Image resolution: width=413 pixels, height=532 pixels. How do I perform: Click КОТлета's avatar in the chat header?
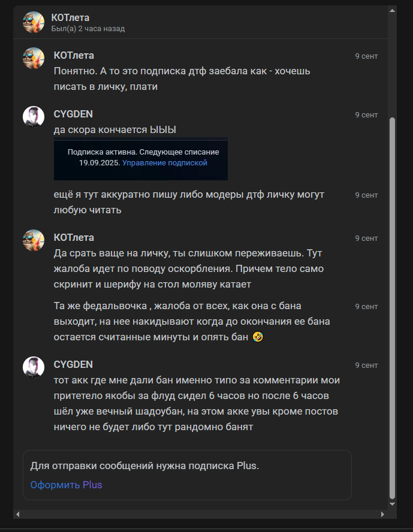34,22
